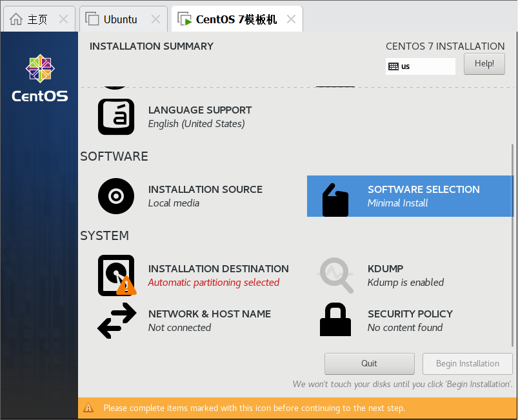
Task: Click the VM icon on Ubuntu tab
Action: click(x=92, y=19)
